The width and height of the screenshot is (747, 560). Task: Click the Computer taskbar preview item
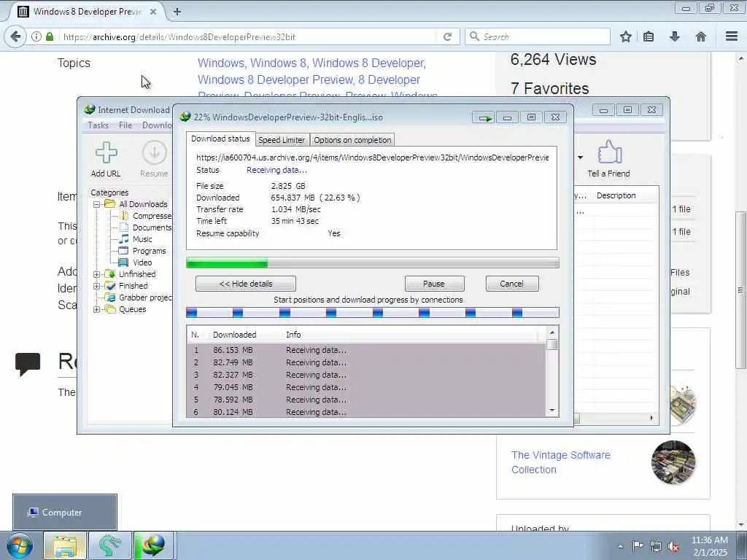pyautogui.click(x=65, y=513)
